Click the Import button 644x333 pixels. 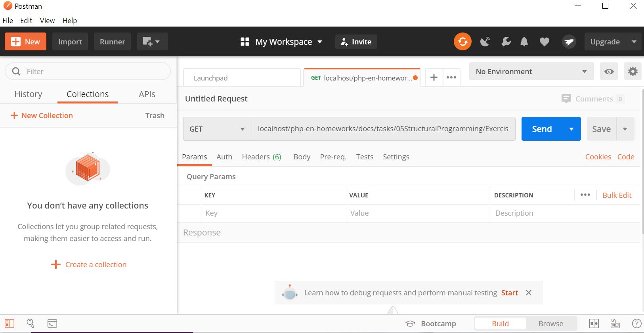[x=70, y=42]
